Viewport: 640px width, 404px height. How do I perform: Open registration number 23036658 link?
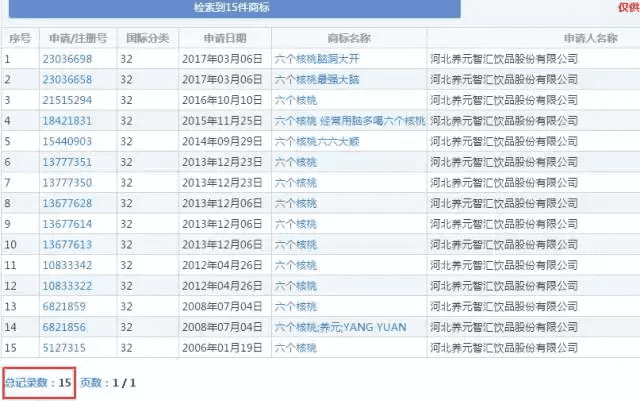[x=67, y=80]
